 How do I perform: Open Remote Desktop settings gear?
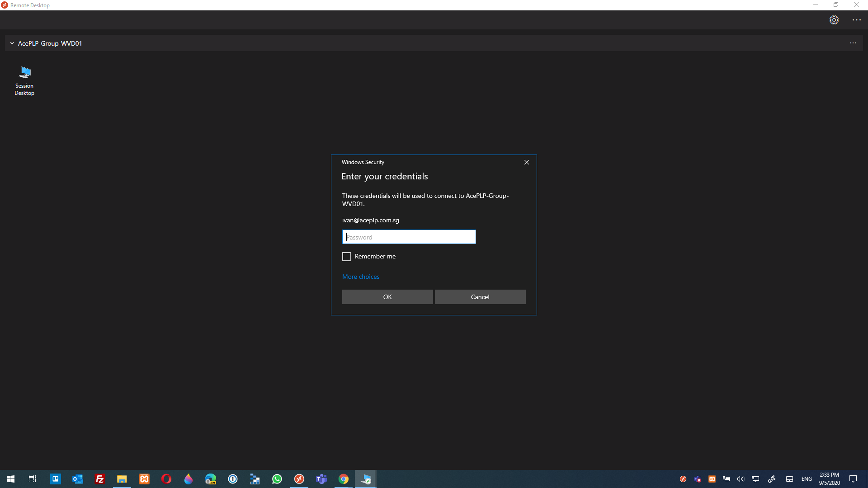834,20
